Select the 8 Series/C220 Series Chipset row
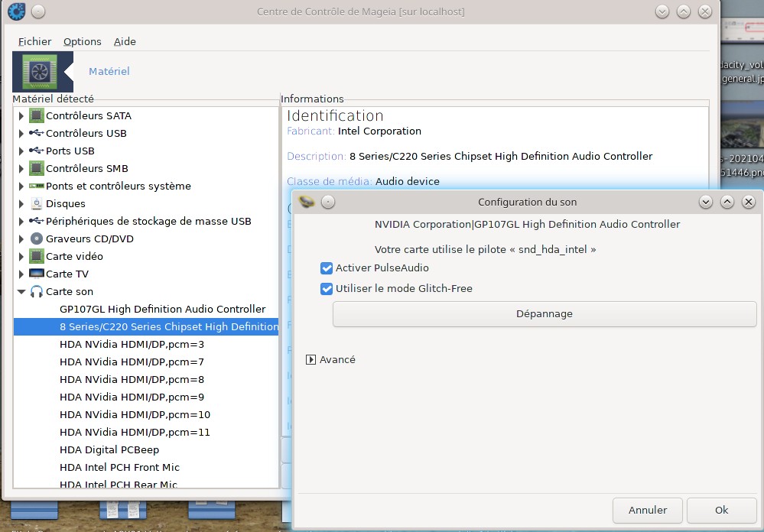764x532 pixels. click(x=146, y=326)
